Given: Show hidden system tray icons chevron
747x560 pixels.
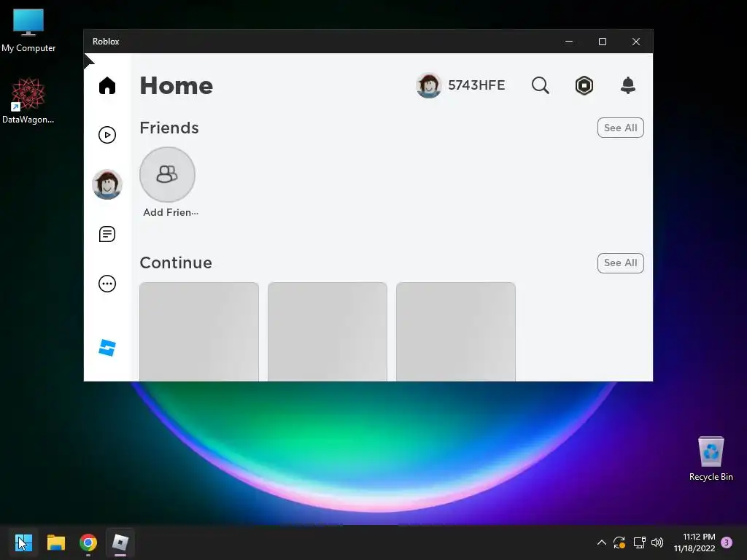Looking at the screenshot, I should coord(602,542).
